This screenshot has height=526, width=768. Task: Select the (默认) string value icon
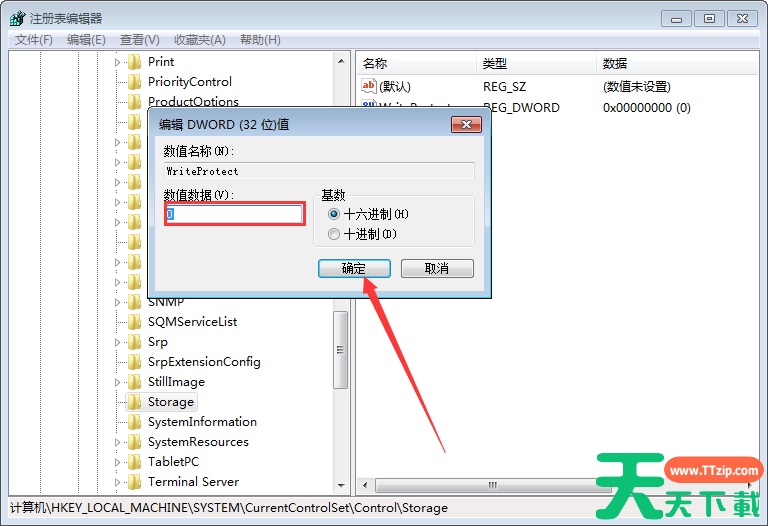point(368,86)
